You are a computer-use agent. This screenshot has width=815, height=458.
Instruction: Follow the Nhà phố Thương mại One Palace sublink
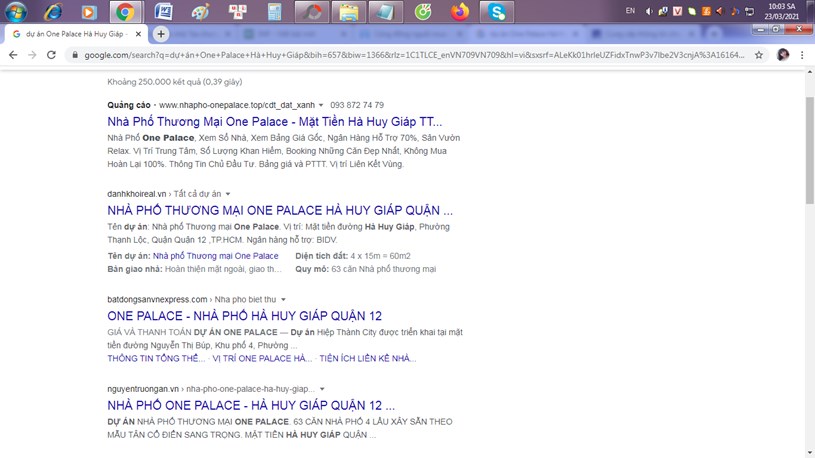point(215,256)
